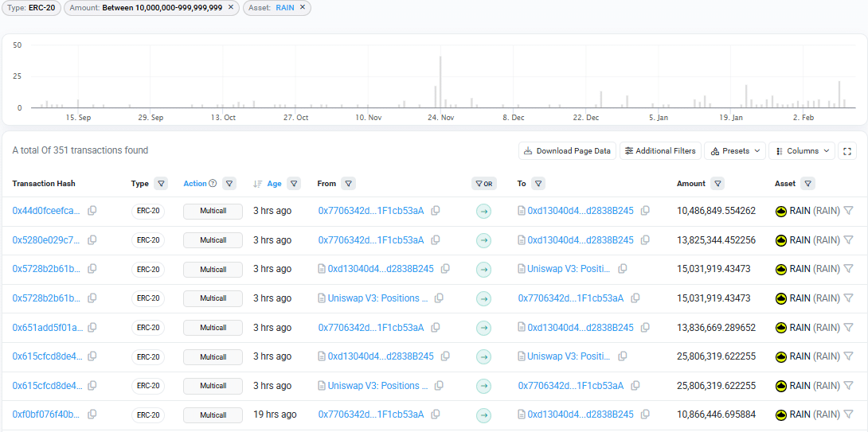Click the tallest chart bar near 24 Nov
The height and width of the screenshot is (432, 868).
[440, 82]
